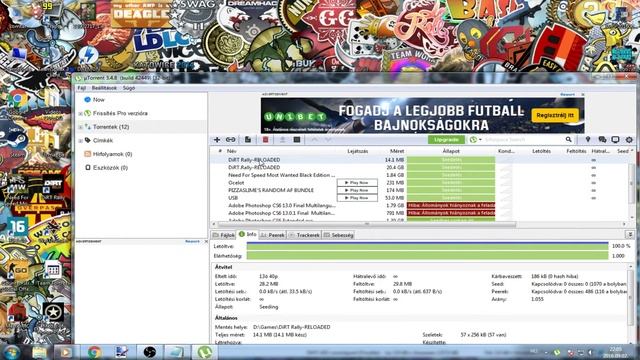
Task: Switch to the Trackerek tab
Action: click(304, 235)
